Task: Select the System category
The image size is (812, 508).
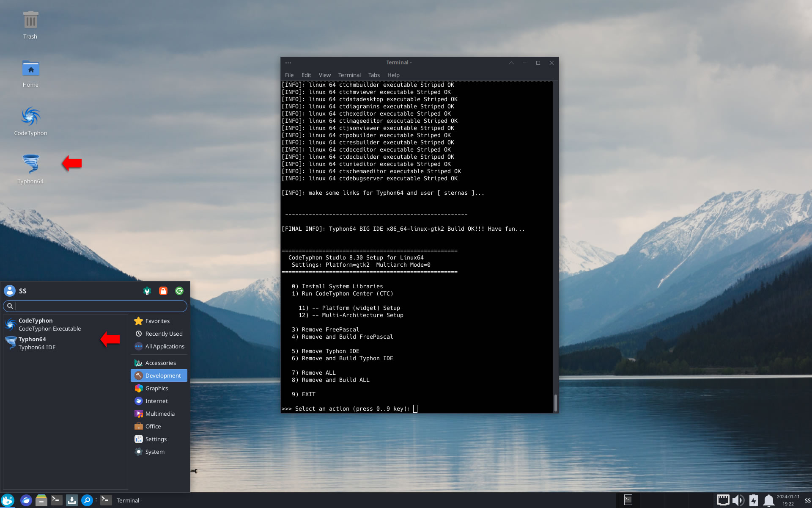Action: click(159, 452)
